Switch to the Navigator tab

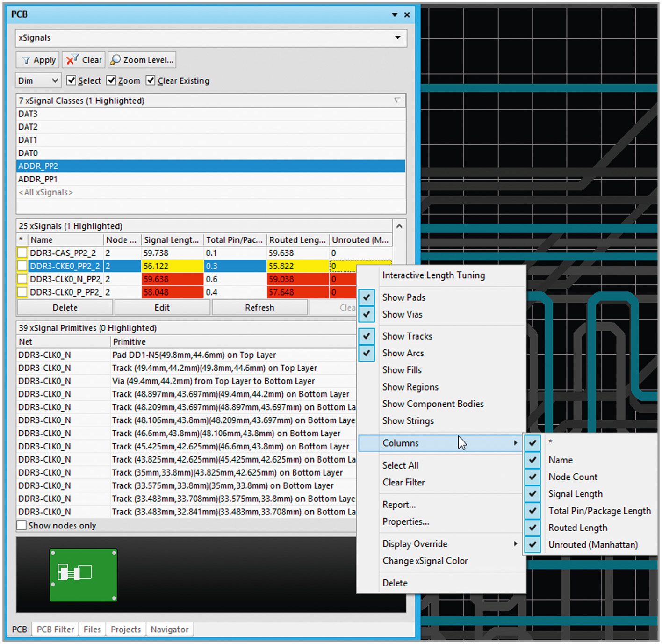[x=170, y=630]
